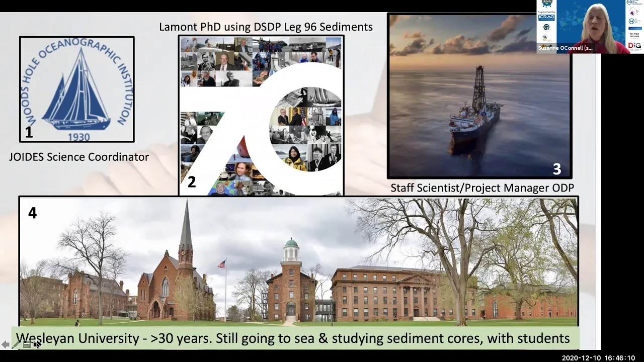Click the 'JOIDES Science Coordinator' caption

(x=79, y=157)
